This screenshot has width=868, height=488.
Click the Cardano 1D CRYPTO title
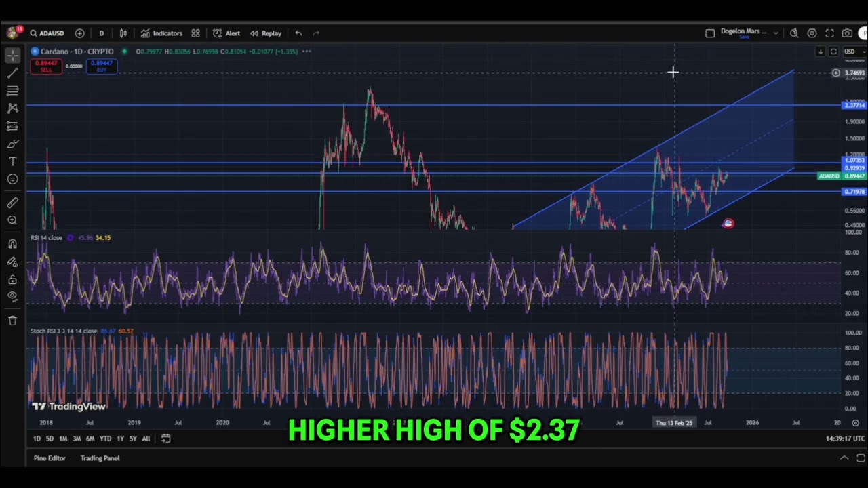coord(77,52)
